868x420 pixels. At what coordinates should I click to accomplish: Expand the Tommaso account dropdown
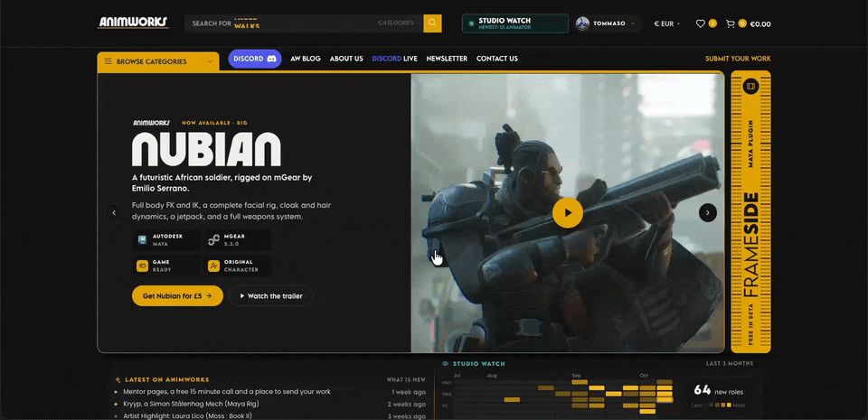(633, 23)
